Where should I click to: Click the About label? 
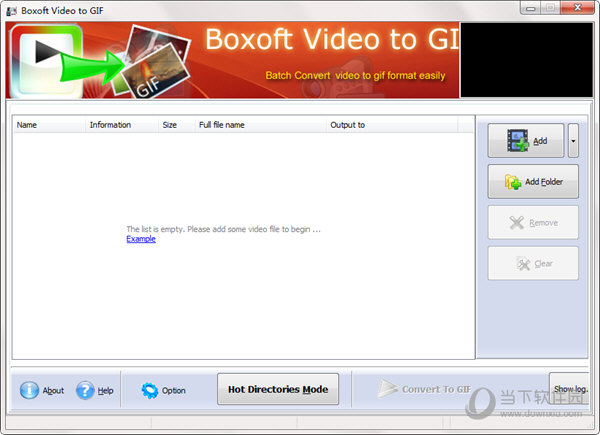coord(53,391)
